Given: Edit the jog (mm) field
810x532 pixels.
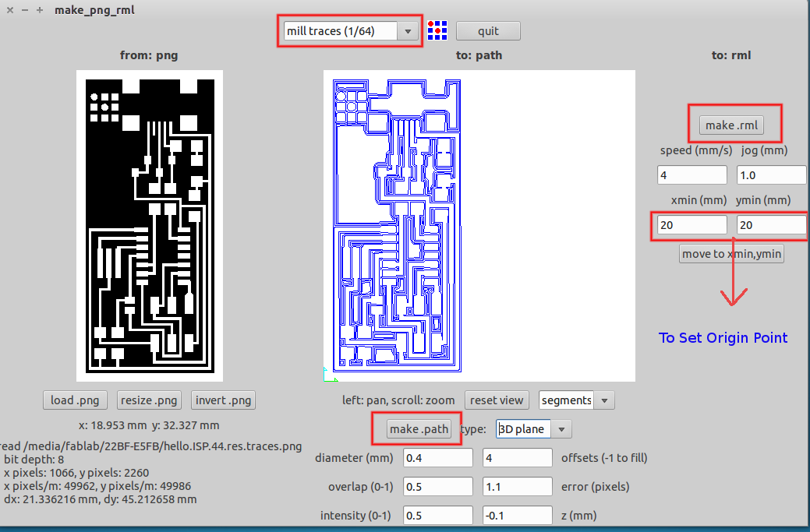Looking at the screenshot, I should pos(771,175).
